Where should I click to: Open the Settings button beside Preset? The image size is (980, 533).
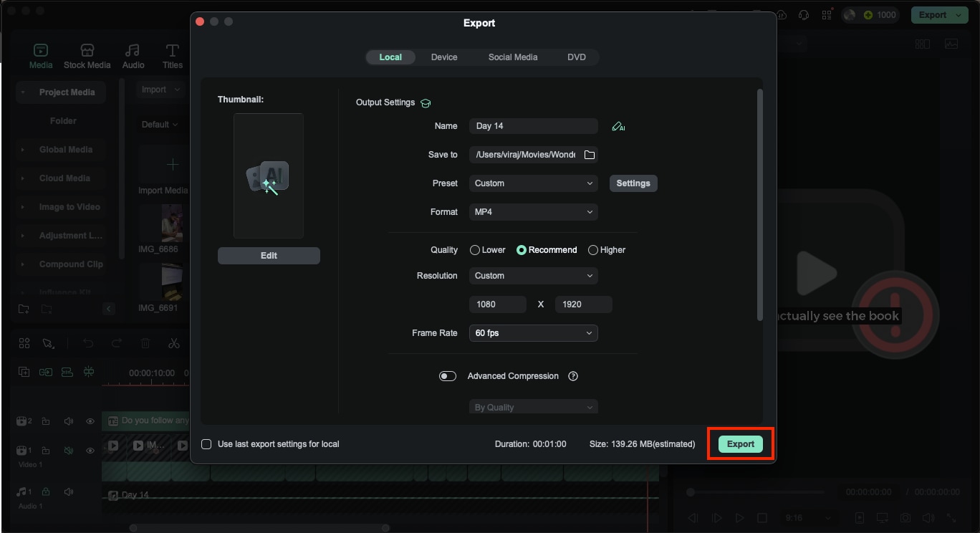[x=633, y=183]
